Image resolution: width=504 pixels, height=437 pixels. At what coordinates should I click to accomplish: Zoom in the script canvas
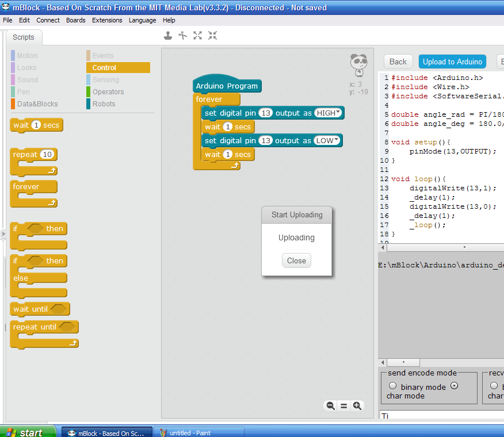357,406
